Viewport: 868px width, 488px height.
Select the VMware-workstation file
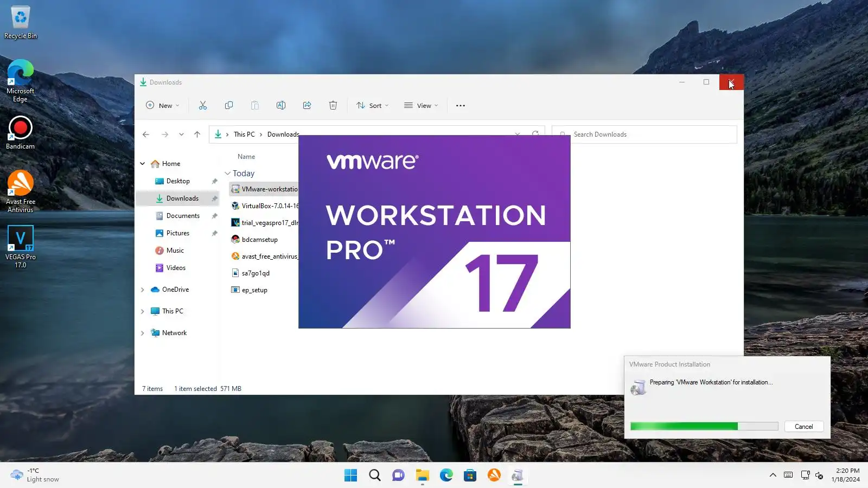click(264, 189)
